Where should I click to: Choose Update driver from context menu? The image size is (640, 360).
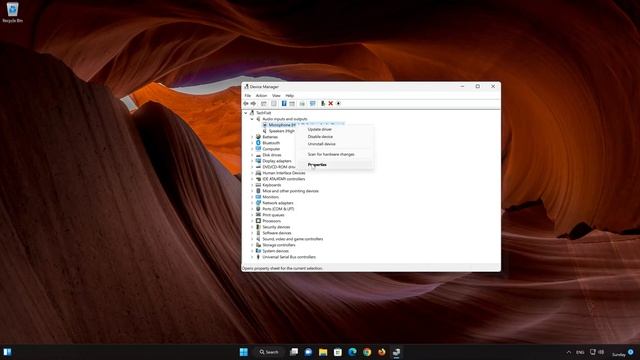pos(334,129)
